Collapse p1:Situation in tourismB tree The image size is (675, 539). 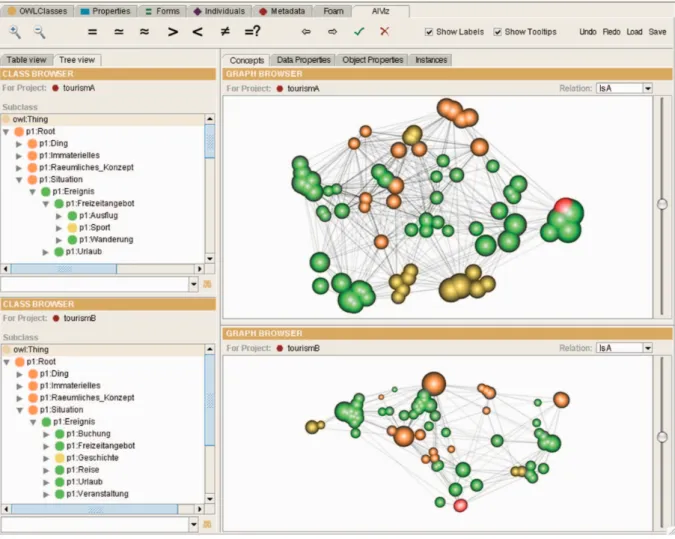click(20, 410)
